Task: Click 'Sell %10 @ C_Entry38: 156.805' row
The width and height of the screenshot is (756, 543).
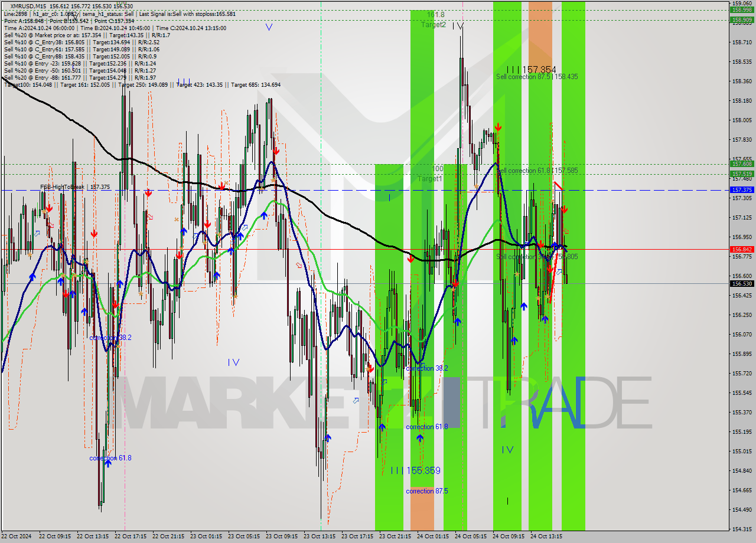Action: coord(82,42)
